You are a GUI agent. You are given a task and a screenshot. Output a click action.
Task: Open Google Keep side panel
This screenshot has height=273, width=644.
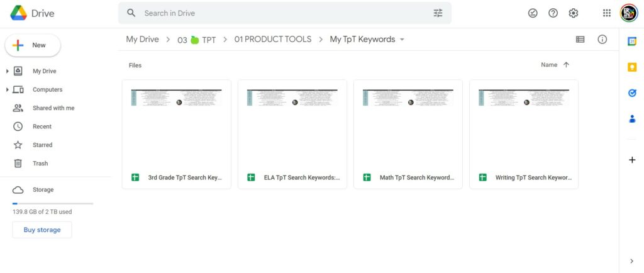pos(633,67)
